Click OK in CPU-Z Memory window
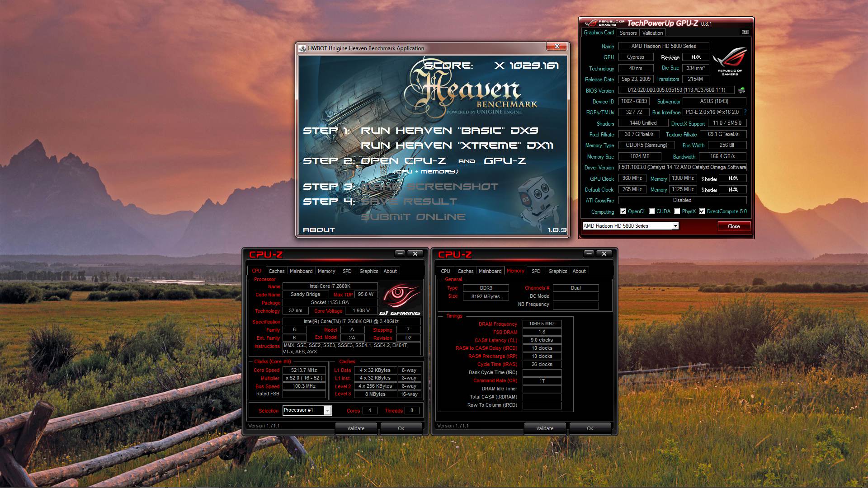868x488 pixels. coord(590,428)
